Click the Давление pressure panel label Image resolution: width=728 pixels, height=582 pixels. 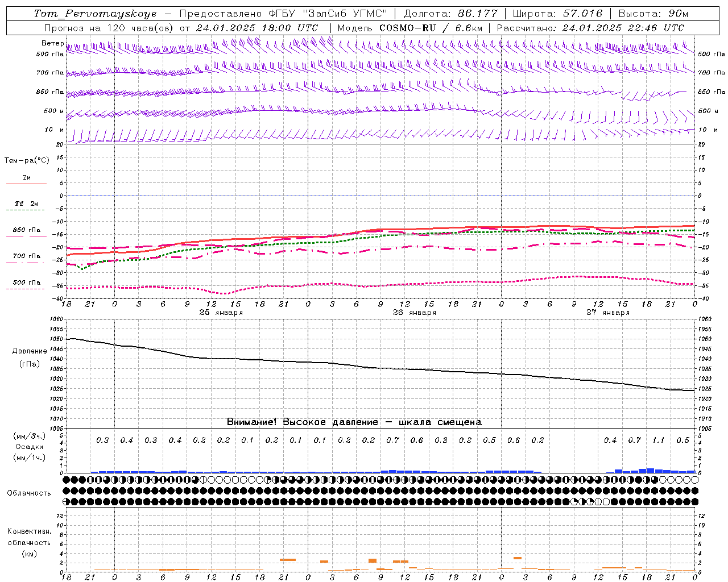(x=29, y=351)
